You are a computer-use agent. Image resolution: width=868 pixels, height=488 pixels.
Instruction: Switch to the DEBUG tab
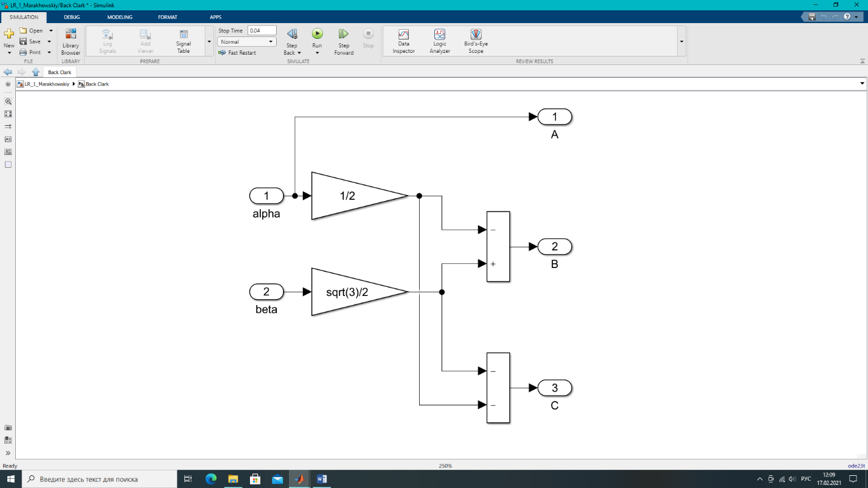click(72, 17)
